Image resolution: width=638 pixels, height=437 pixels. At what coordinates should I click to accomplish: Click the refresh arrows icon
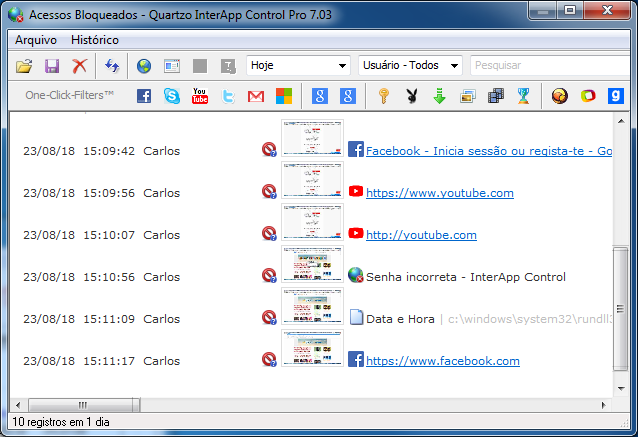point(112,66)
